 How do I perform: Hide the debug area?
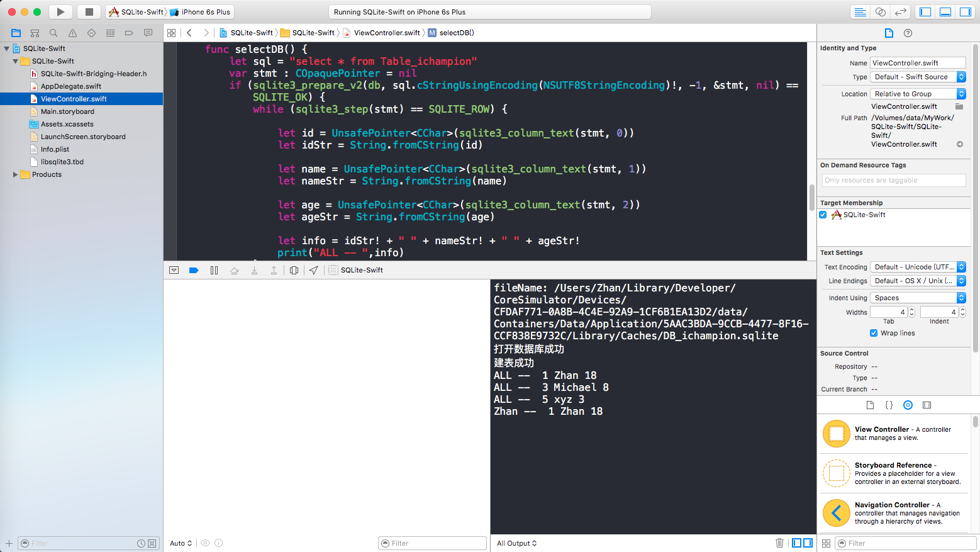coord(174,270)
